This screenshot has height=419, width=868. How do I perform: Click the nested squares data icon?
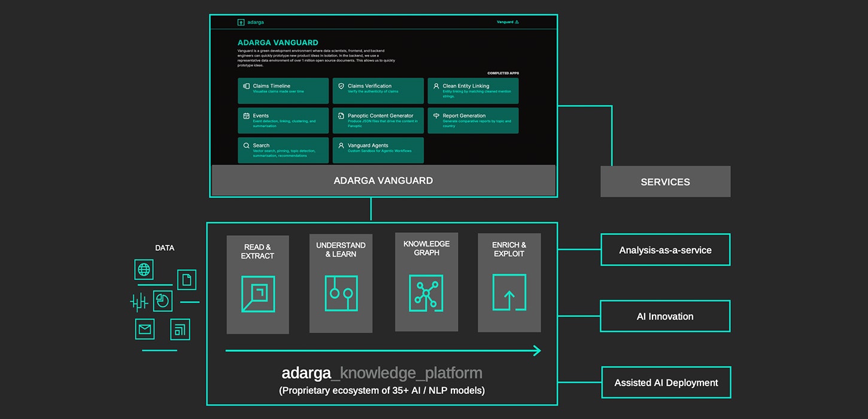click(180, 329)
